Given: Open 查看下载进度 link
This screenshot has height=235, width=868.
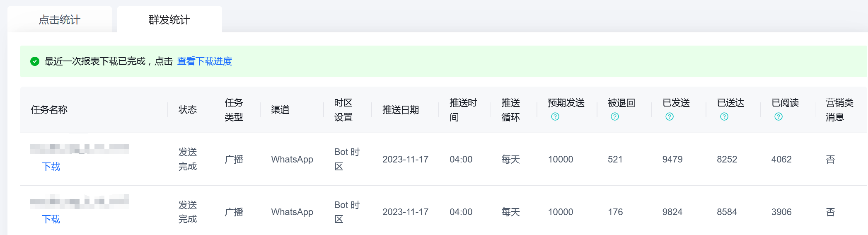Looking at the screenshot, I should tap(205, 61).
